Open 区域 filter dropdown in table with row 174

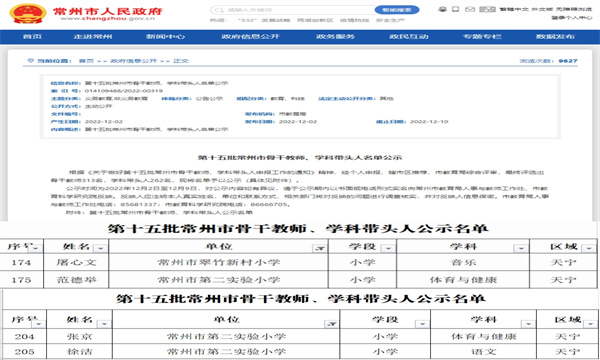click(x=589, y=249)
